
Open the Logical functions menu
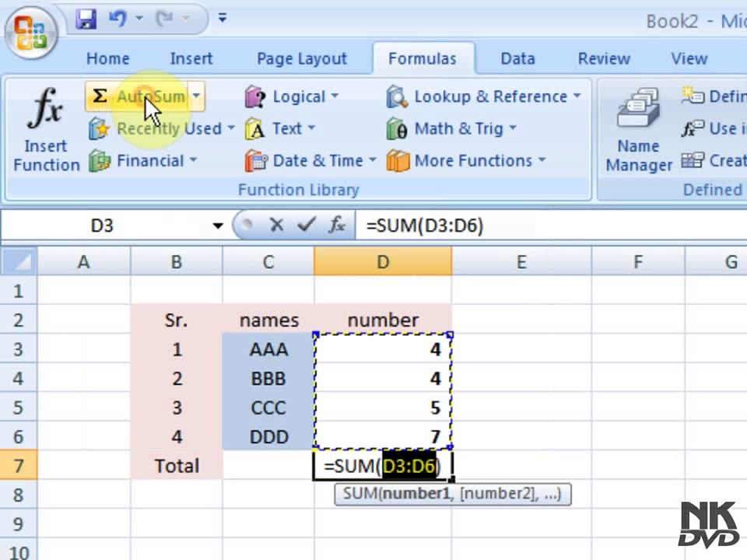(x=292, y=96)
